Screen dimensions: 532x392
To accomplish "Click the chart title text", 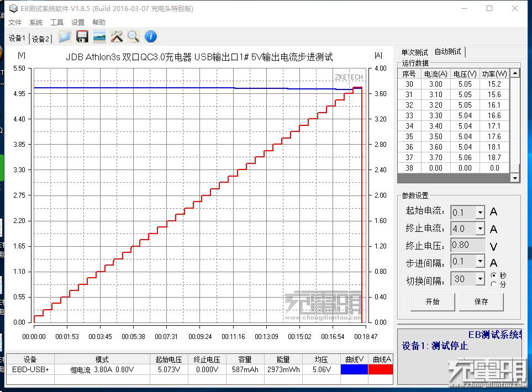I will 199,57.
